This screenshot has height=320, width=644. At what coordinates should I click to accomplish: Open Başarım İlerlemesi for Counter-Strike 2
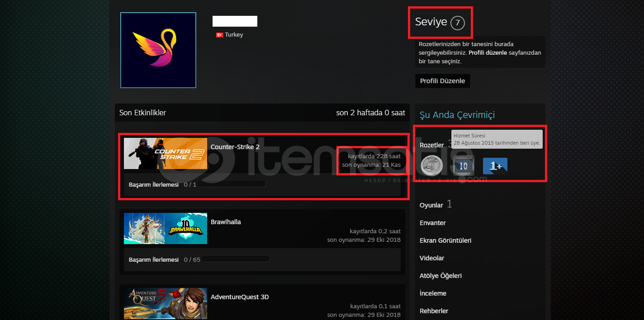pyautogui.click(x=154, y=184)
